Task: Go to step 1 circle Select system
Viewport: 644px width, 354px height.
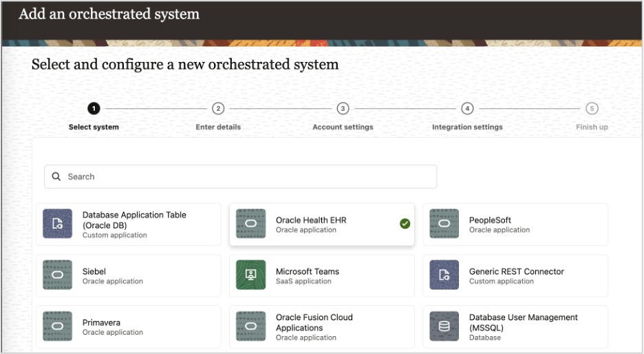Action: (94, 109)
